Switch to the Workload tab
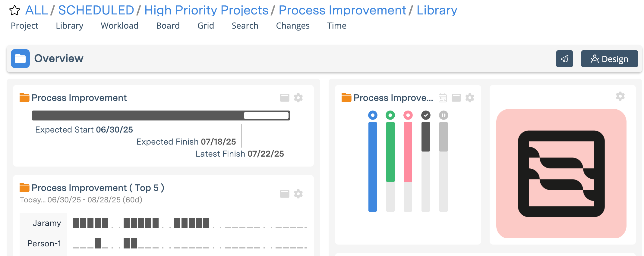Screen dimensions: 644x256 click(119, 26)
